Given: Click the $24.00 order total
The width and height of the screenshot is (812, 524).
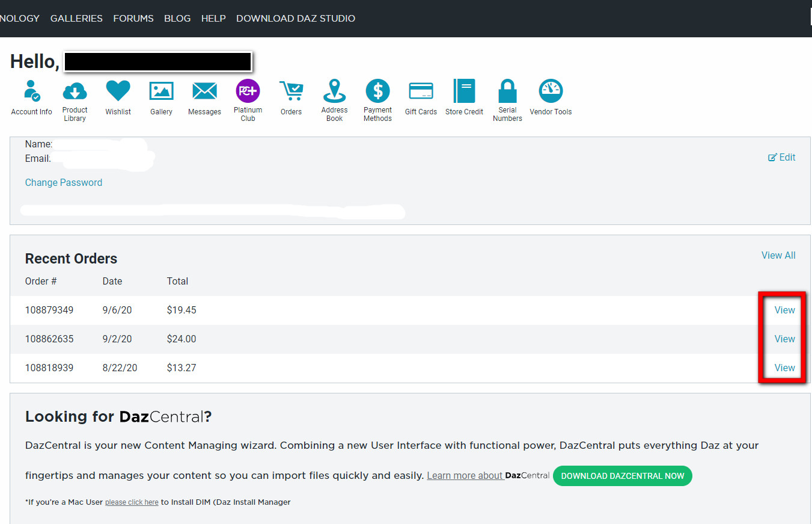Looking at the screenshot, I should [x=182, y=339].
